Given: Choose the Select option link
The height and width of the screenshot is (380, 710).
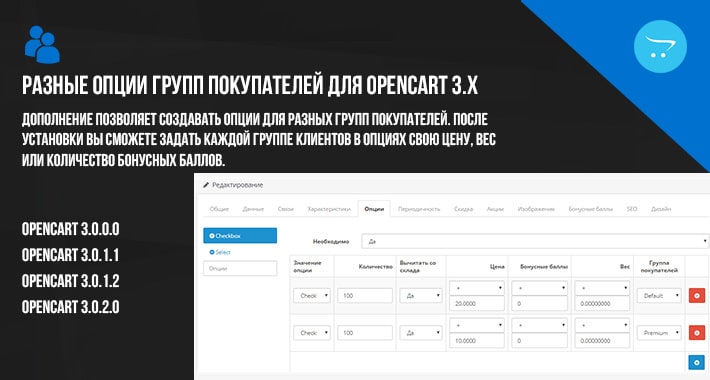Looking at the screenshot, I should 220,252.
